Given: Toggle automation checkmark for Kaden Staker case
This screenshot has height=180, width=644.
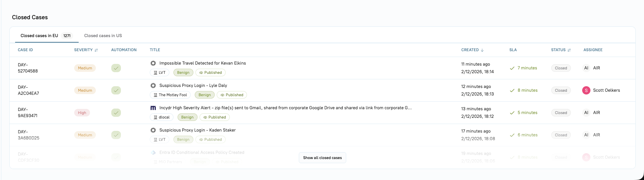Looking at the screenshot, I should (116, 135).
